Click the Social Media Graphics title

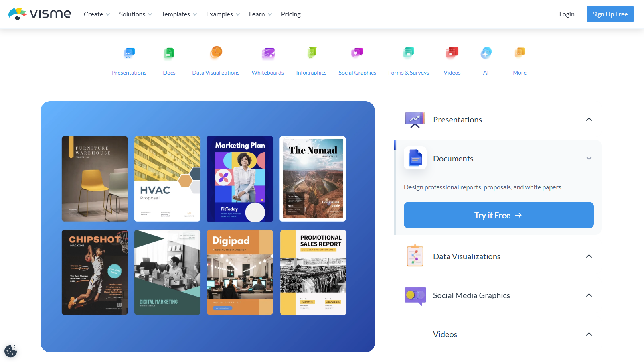[x=472, y=295]
